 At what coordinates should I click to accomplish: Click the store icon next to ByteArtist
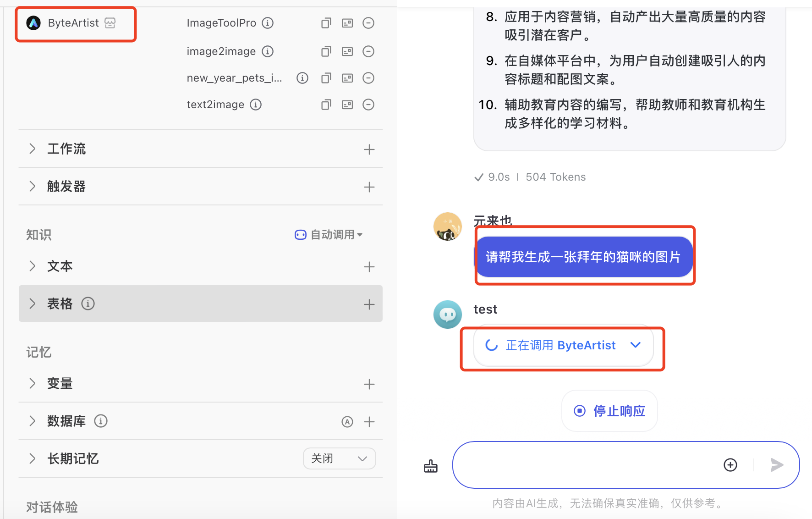pyautogui.click(x=110, y=23)
